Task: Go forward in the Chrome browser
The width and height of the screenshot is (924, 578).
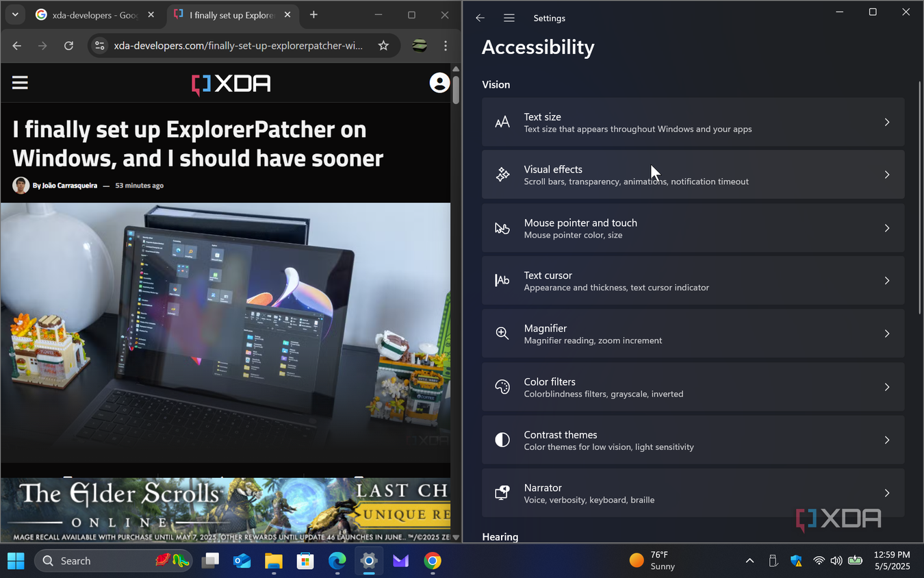Action: click(x=42, y=46)
